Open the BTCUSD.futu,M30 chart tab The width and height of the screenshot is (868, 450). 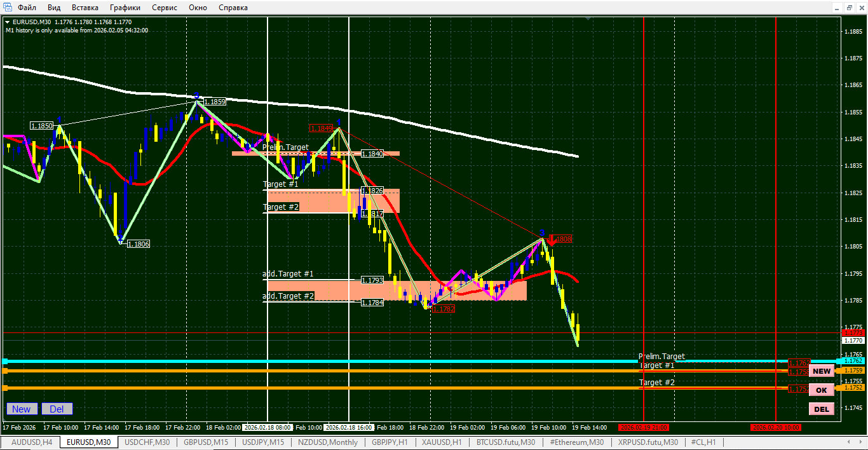[506, 442]
